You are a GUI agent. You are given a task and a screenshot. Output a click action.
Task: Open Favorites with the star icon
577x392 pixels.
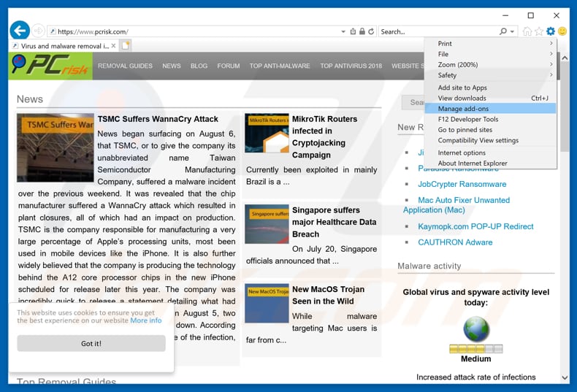coord(539,31)
